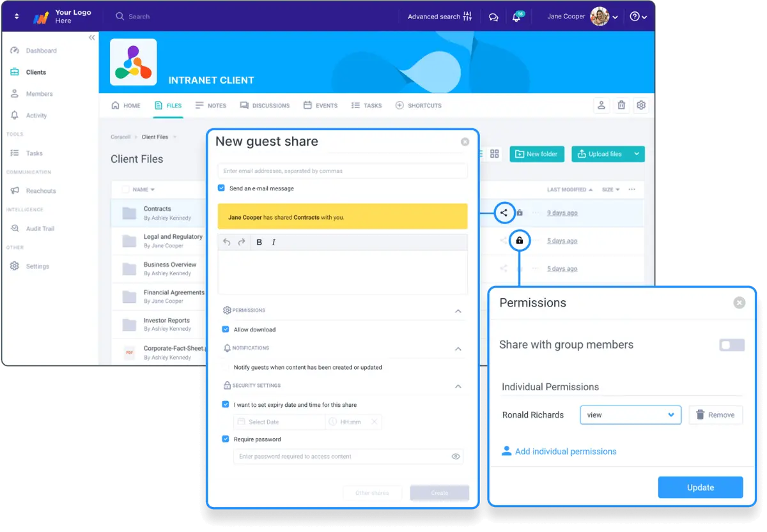Open the Upload files dropdown arrow

coord(637,154)
